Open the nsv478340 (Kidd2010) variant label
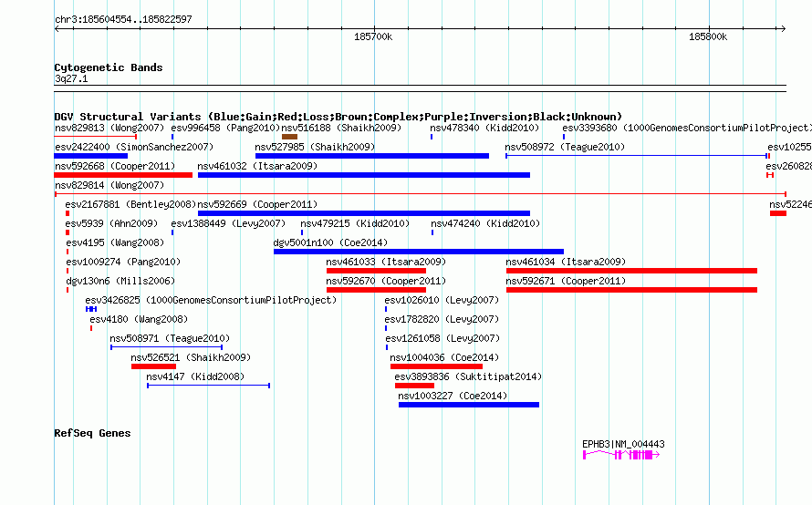 tap(484, 128)
